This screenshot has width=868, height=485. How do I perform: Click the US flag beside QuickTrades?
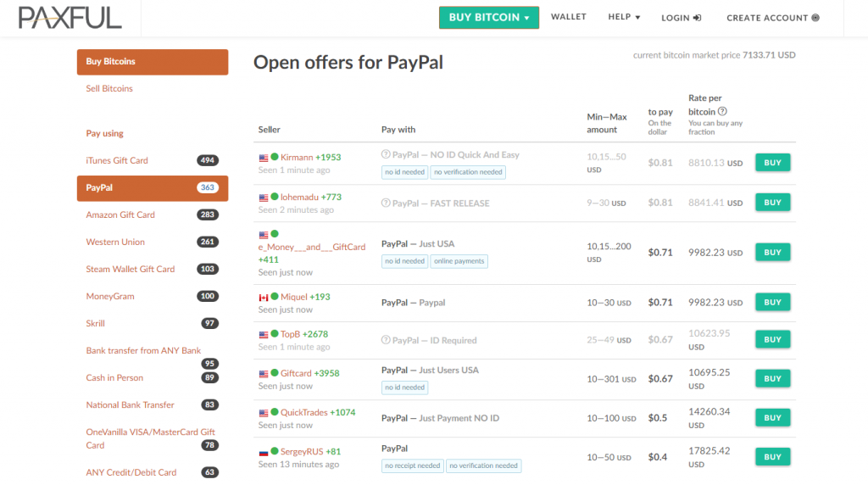pyautogui.click(x=264, y=413)
